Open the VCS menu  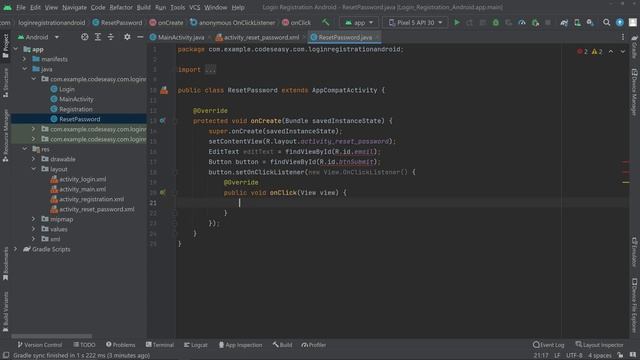tap(195, 7)
